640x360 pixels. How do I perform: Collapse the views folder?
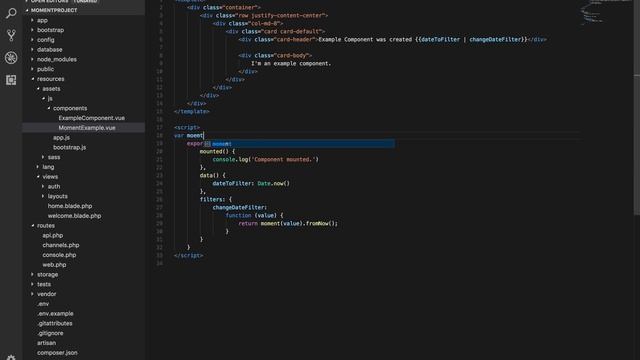(50, 177)
